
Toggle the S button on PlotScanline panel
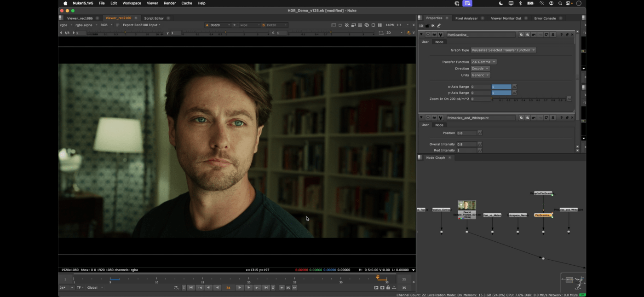tap(553, 35)
